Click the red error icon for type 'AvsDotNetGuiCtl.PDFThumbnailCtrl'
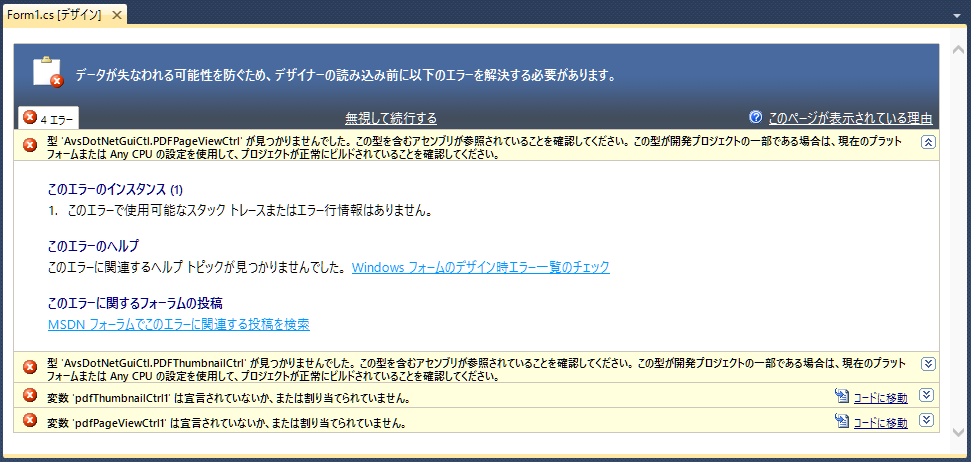This screenshot has width=971, height=462. 30,364
